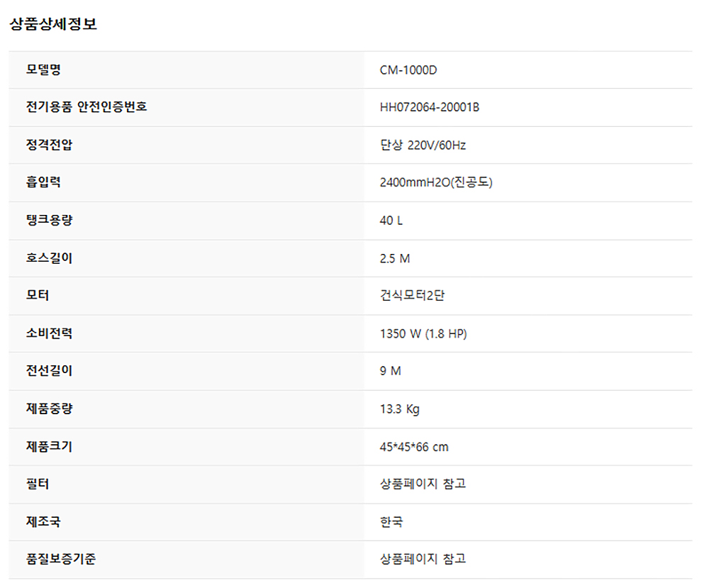This screenshot has width=709, height=588.
Task: Click the 단상 220V/60Hz value
Action: click(423, 145)
